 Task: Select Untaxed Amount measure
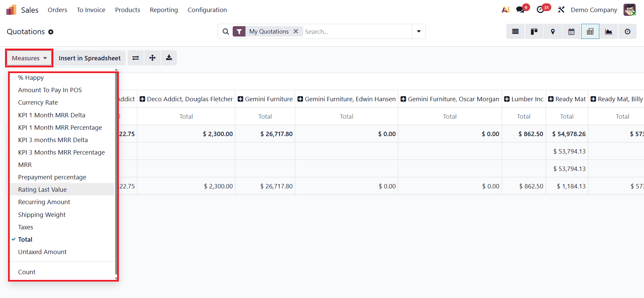[x=62, y=252]
